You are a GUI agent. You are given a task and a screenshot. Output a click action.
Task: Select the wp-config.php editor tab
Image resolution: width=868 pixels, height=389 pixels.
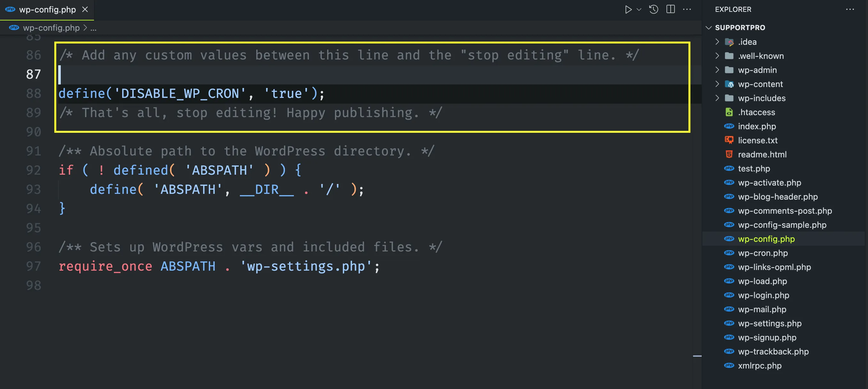click(47, 10)
